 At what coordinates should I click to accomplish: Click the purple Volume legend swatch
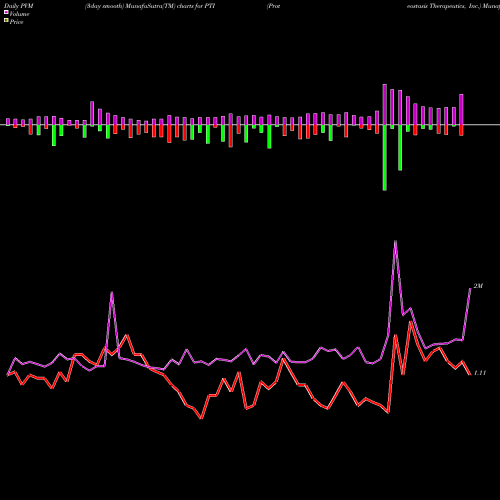pos(6,12)
